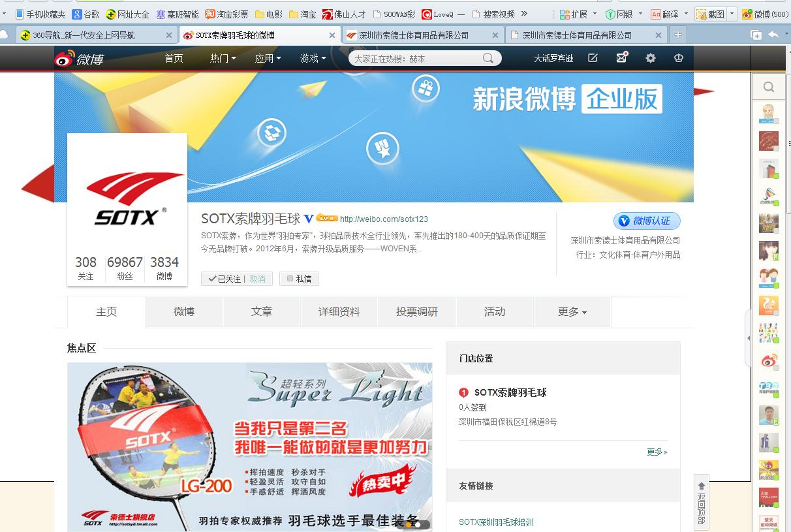Click the Super Light LG-200 racket banner
This screenshot has height=532, width=791.
tap(250, 446)
